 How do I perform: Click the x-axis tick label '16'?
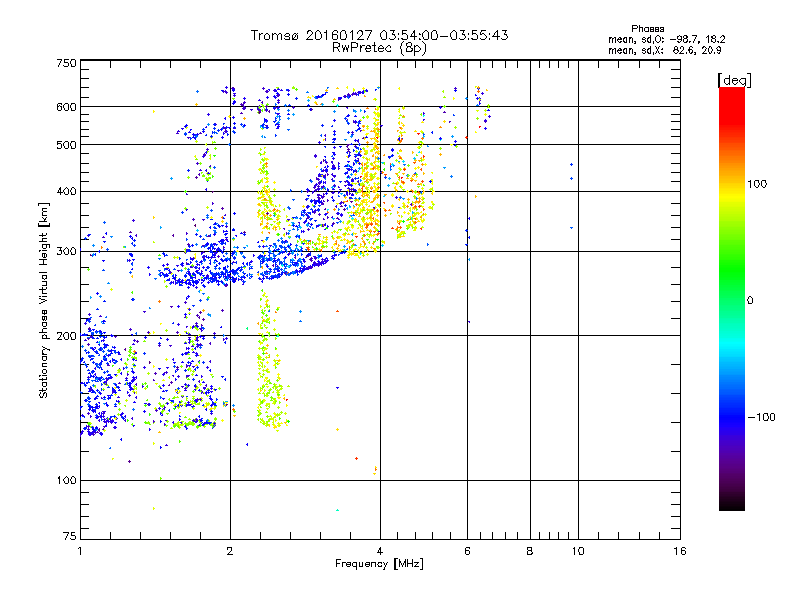680,551
